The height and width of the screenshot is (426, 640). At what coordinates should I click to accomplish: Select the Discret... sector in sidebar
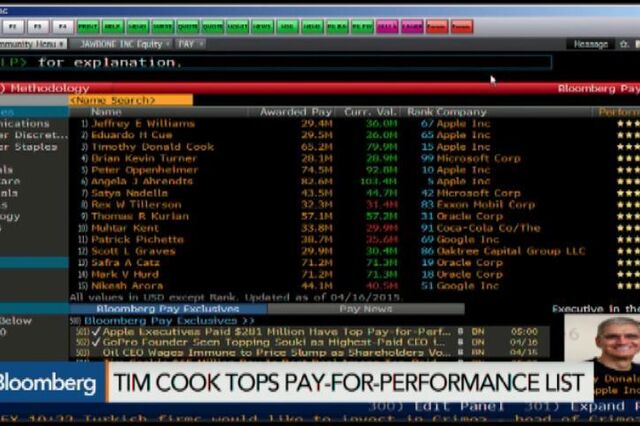tap(33, 135)
